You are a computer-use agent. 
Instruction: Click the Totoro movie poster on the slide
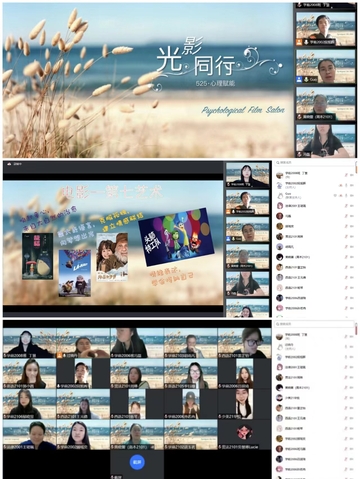(x=37, y=256)
